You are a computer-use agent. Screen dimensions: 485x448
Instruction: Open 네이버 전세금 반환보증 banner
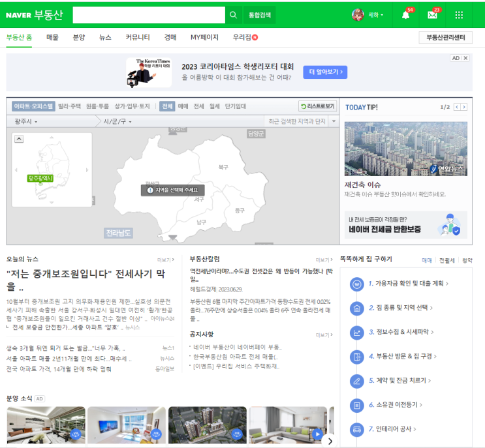point(406,224)
